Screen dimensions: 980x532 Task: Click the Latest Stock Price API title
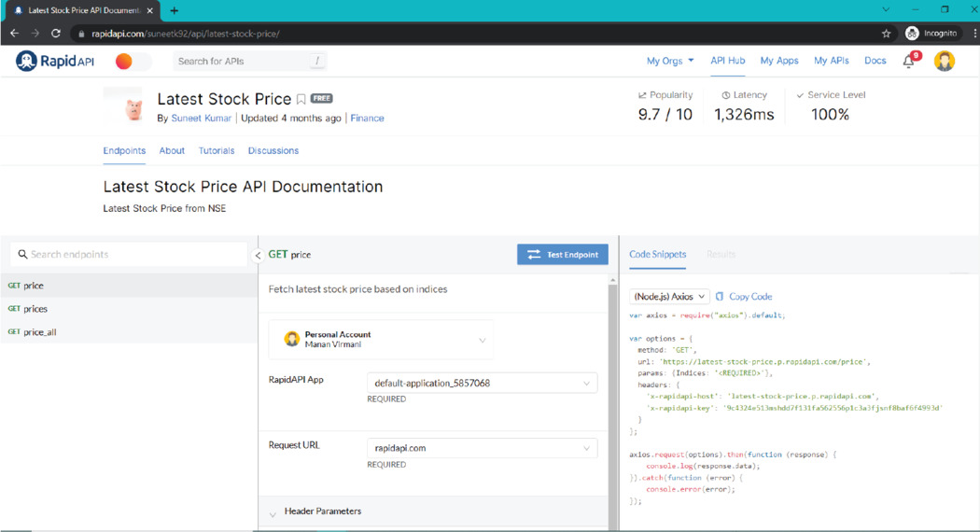point(224,99)
